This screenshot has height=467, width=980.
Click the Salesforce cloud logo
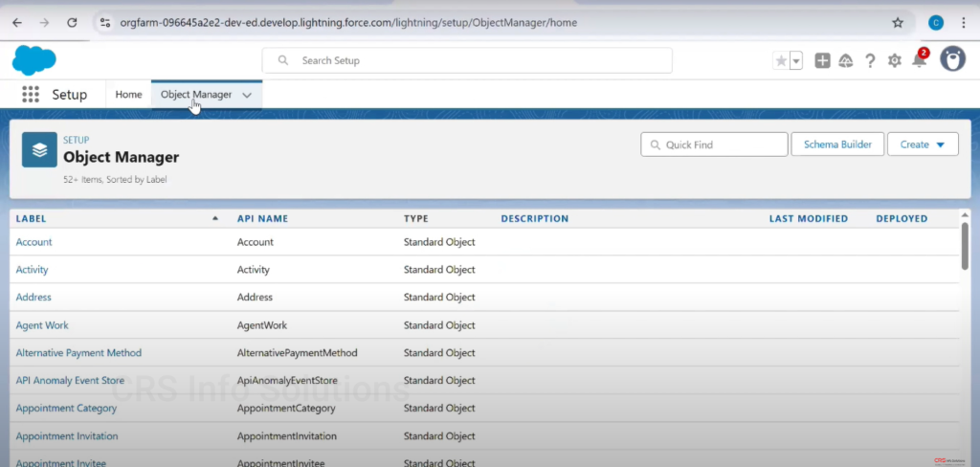(34, 60)
